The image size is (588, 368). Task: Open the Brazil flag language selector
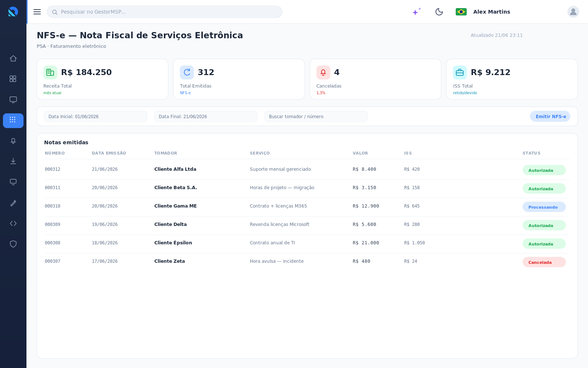point(461,12)
